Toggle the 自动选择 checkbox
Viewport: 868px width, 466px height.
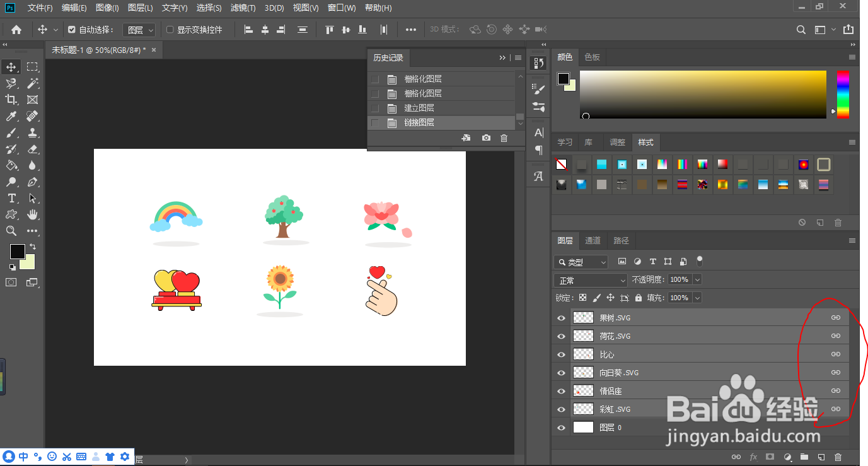coord(72,30)
